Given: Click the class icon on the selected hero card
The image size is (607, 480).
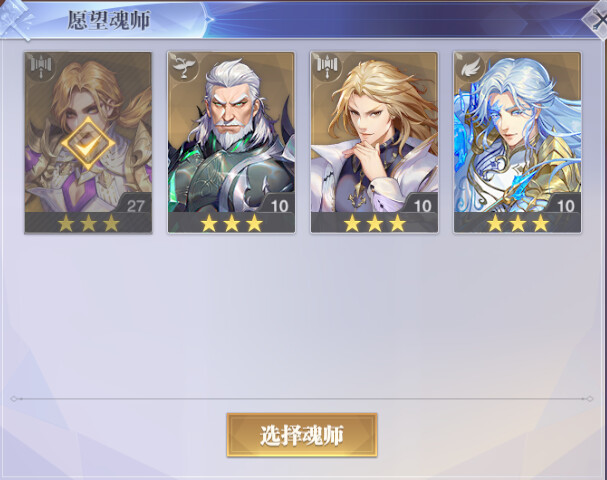Looking at the screenshot, I should pos(40,67).
